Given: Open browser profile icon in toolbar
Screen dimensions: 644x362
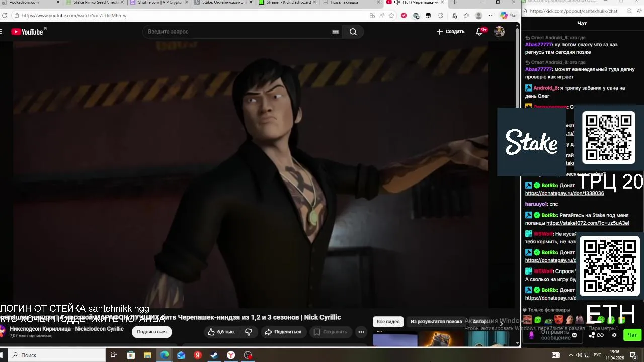Looking at the screenshot, I should 478,16.
